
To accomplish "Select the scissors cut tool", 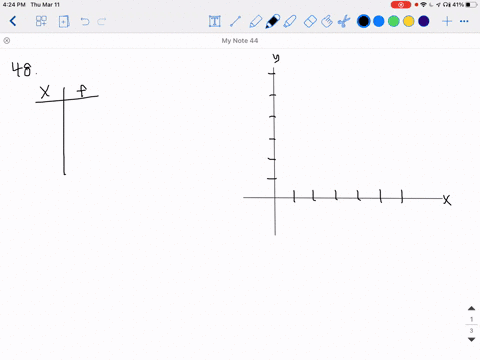I will pos(344,21).
